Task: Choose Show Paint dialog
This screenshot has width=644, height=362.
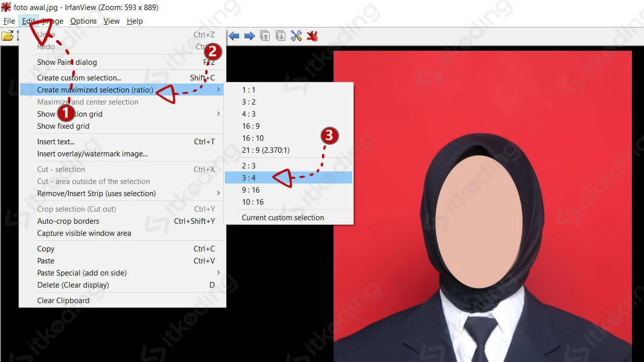Action: pos(122,62)
